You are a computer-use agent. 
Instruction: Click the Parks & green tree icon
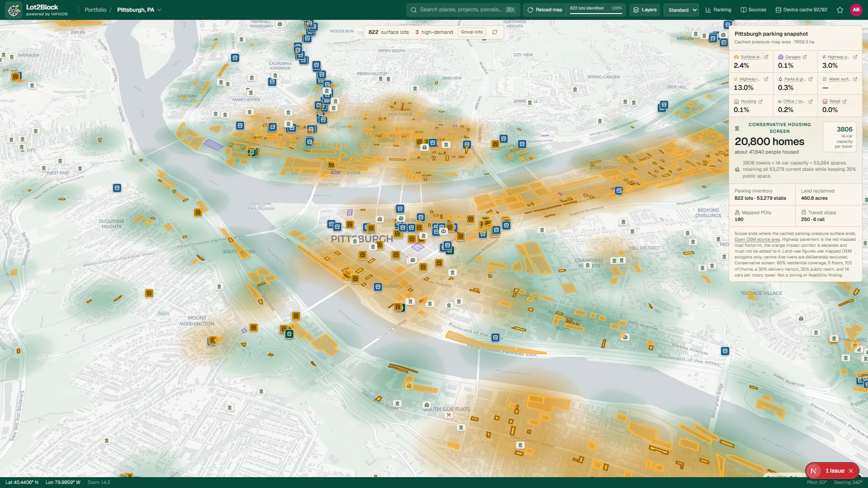tap(781, 79)
